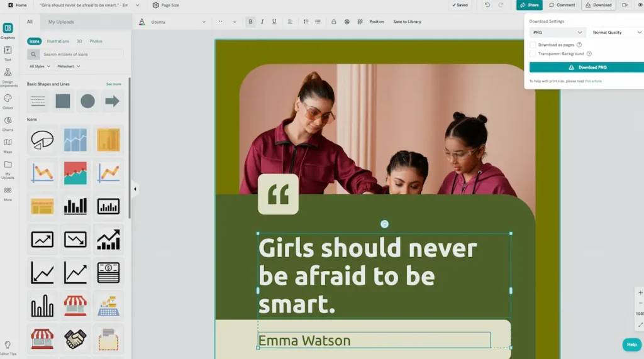Click the undo arrow
644x359 pixels.
point(487,5)
